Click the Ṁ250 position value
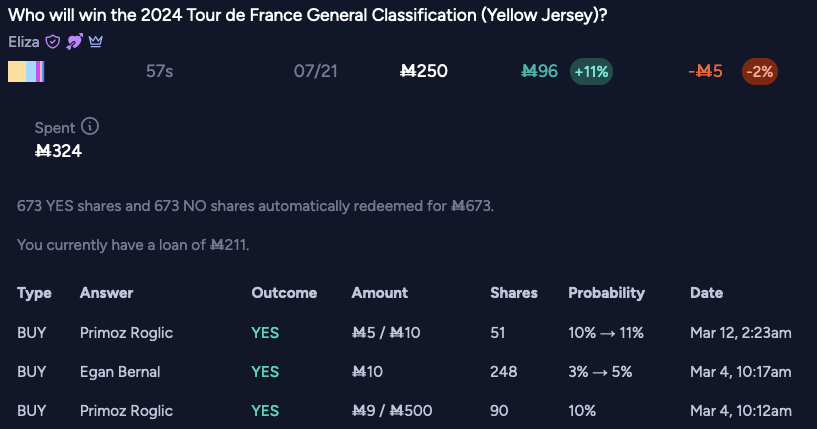817x429 pixels. (x=424, y=71)
